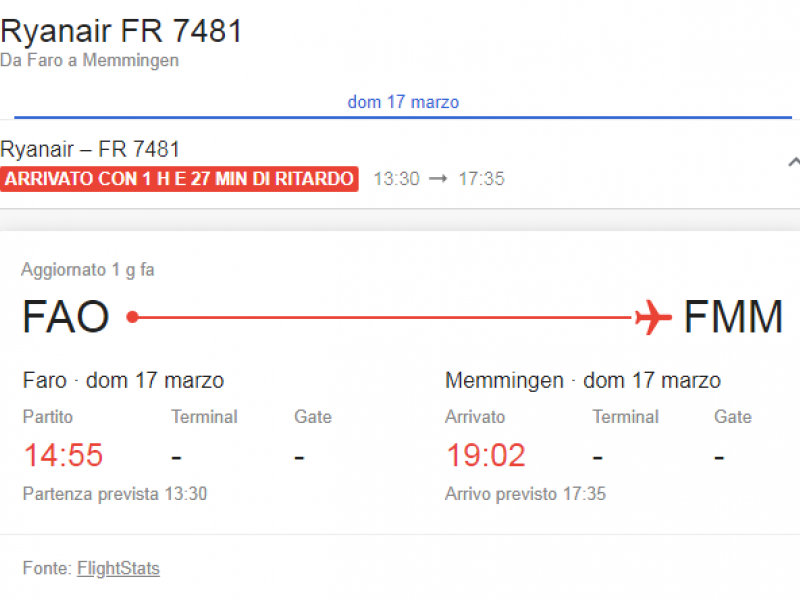This screenshot has height=600, width=800.
Task: Click the actual arrival time 19:02
Action: click(x=486, y=455)
